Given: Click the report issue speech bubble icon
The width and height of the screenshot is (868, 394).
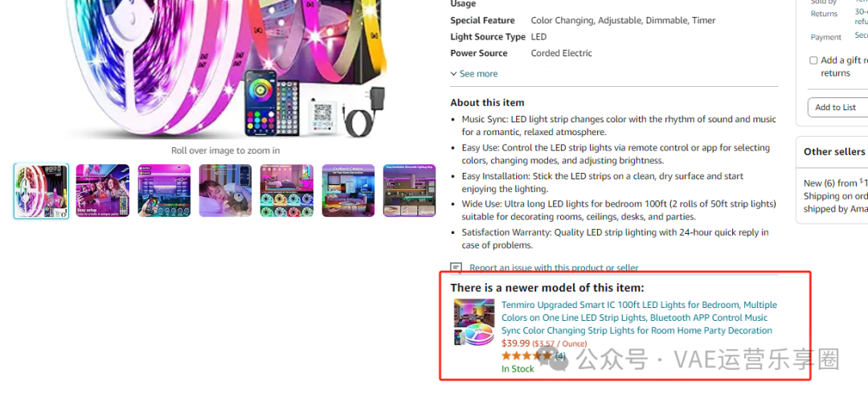Looking at the screenshot, I should pos(457,268).
